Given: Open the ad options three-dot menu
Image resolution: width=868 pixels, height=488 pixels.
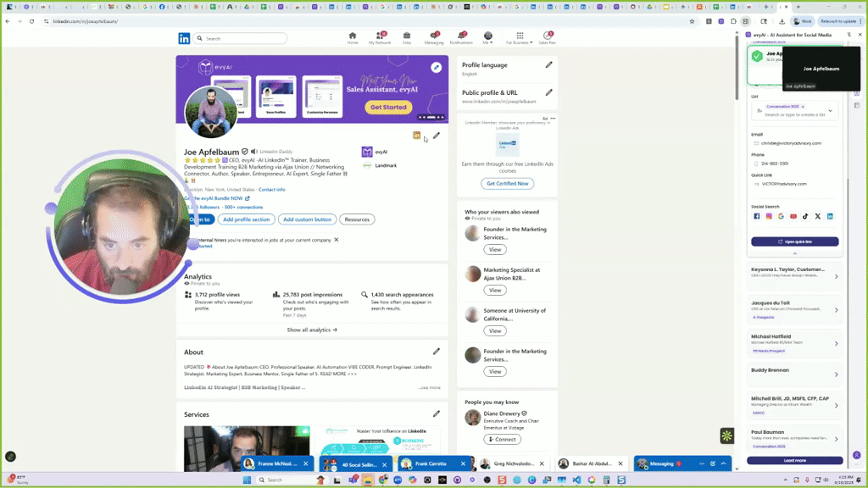Looking at the screenshot, I should 553,119.
